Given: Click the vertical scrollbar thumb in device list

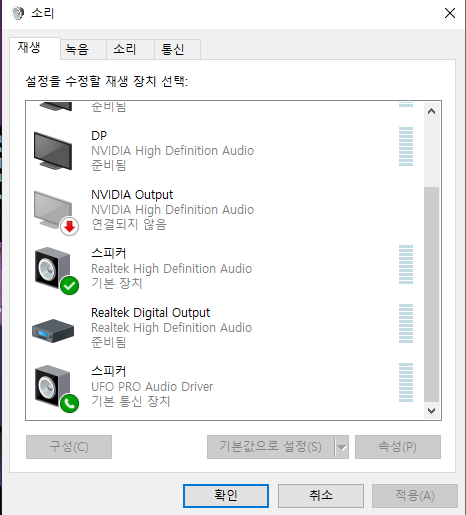Looking at the screenshot, I should pyautogui.click(x=431, y=295).
